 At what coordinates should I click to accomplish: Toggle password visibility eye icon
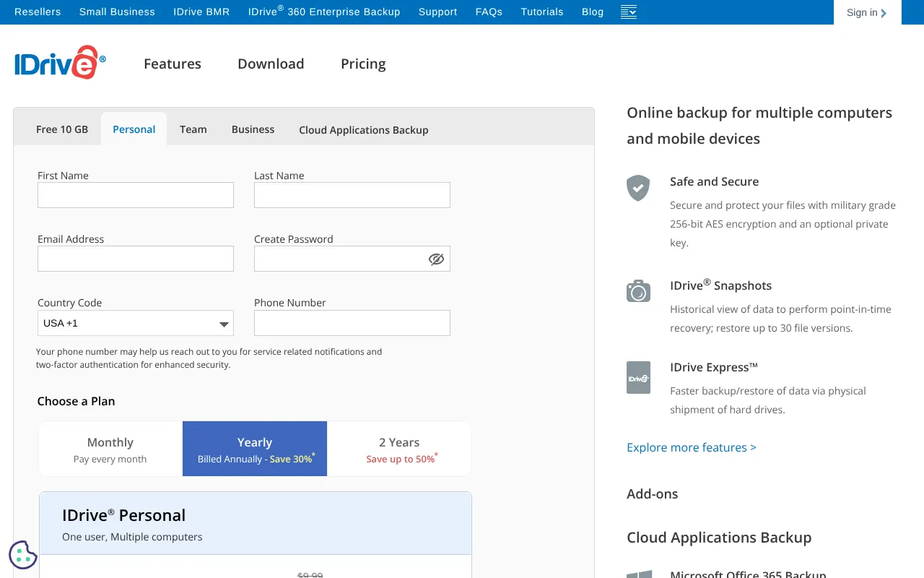pyautogui.click(x=436, y=259)
